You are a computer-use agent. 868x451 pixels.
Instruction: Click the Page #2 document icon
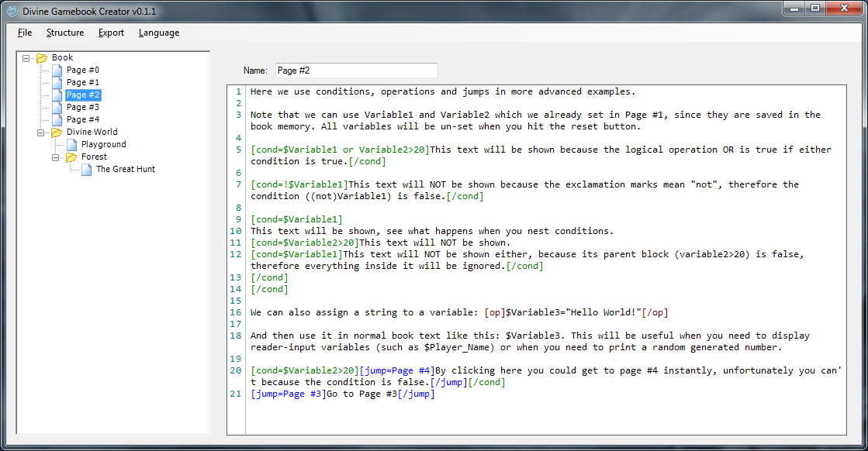coord(57,95)
